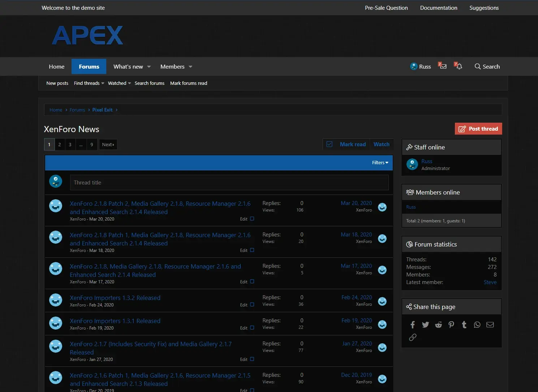Share this page on Pinterest
Screen dimensions: 538x392
pyautogui.click(x=451, y=325)
